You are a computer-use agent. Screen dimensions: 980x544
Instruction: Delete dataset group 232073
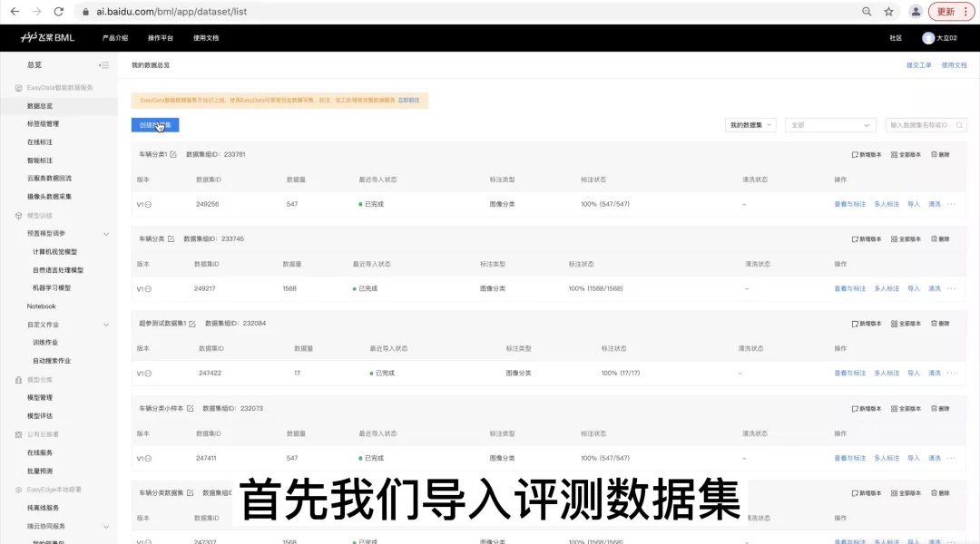(940, 409)
